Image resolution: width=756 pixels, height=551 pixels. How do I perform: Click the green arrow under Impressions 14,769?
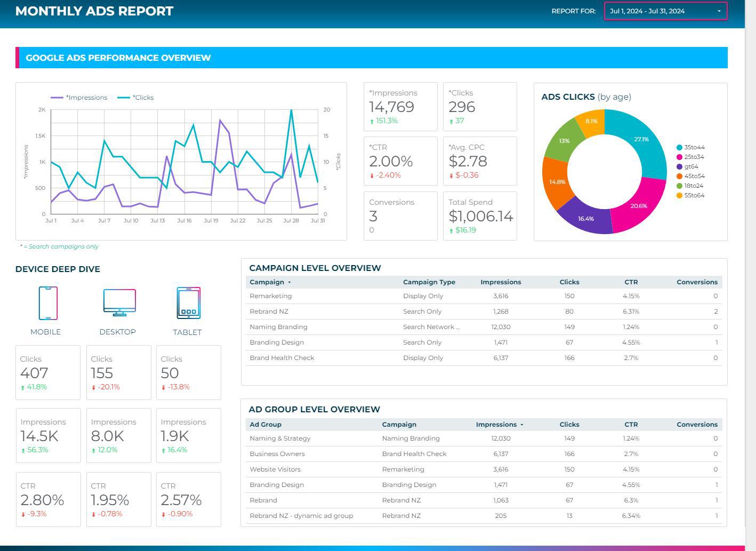click(372, 122)
